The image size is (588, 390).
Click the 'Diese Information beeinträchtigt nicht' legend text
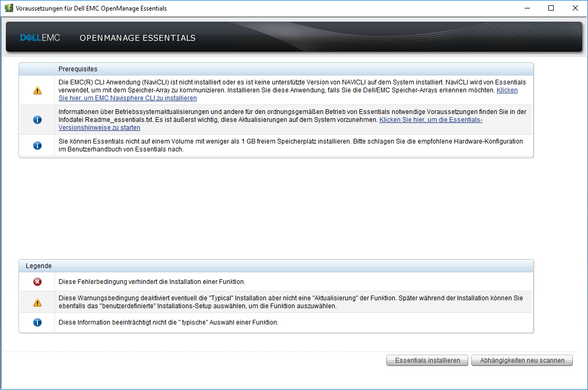pyautogui.click(x=168, y=322)
